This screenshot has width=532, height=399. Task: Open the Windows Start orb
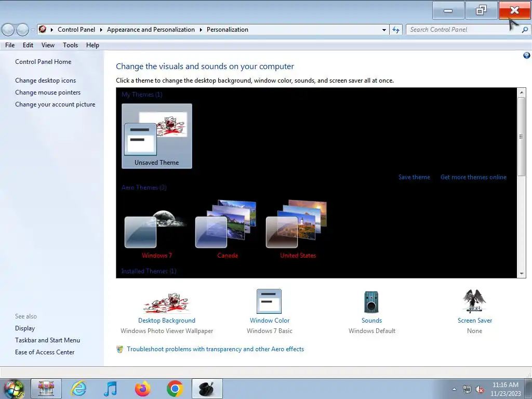click(x=14, y=389)
